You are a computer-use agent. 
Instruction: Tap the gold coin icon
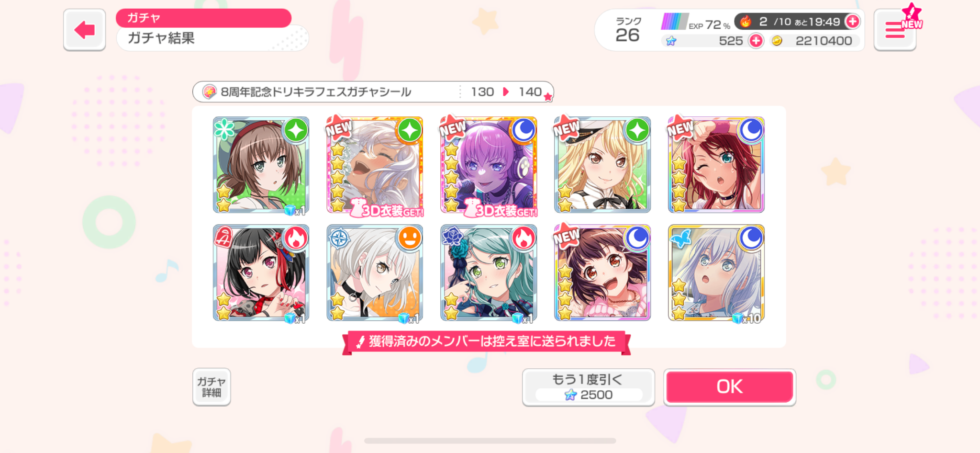tap(777, 41)
